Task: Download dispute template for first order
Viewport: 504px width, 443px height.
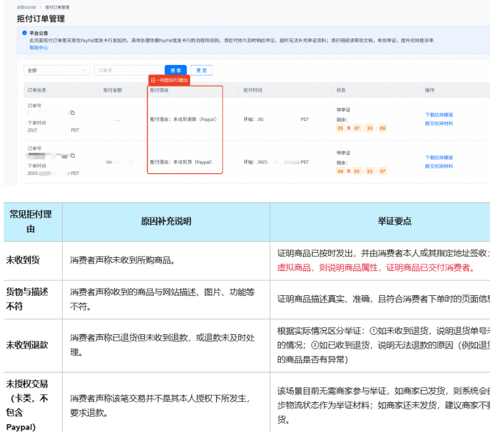Action: pyautogui.click(x=438, y=115)
